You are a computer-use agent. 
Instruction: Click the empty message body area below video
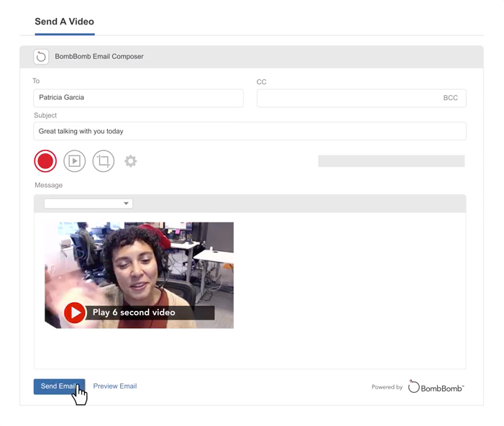pyautogui.click(x=249, y=349)
